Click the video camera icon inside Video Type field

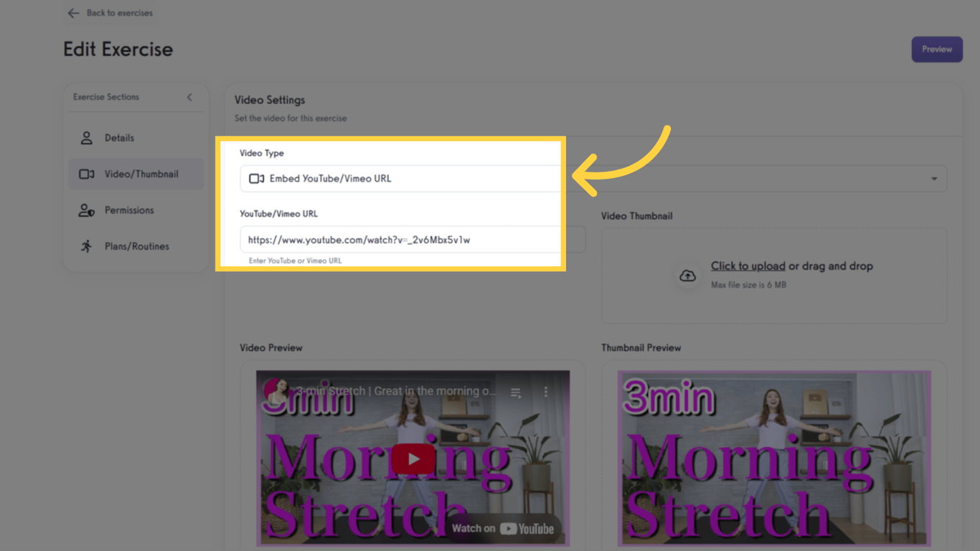(x=257, y=179)
